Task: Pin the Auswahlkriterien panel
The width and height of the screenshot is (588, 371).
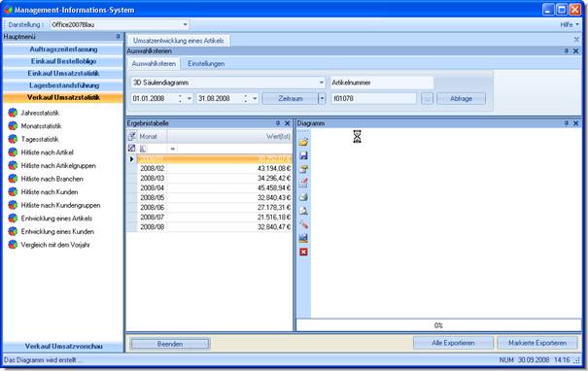Action: (x=567, y=51)
